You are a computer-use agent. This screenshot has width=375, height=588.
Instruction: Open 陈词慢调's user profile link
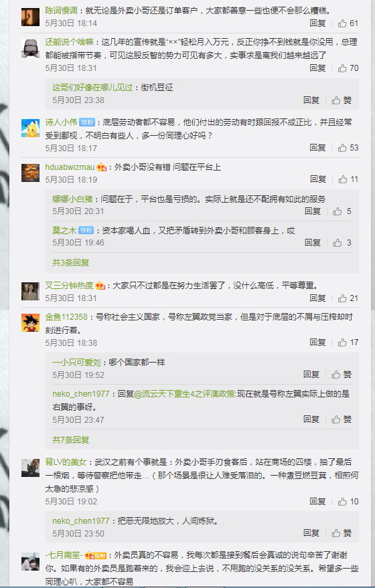[61, 11]
